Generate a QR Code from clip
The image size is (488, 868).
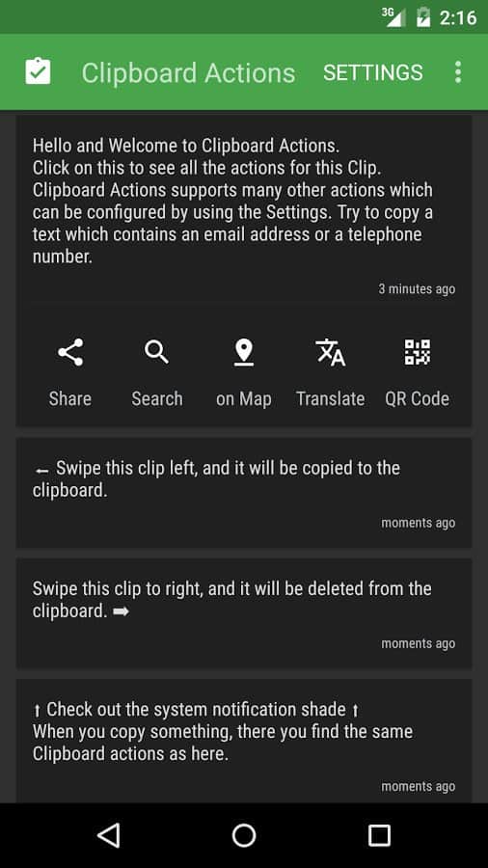(418, 352)
